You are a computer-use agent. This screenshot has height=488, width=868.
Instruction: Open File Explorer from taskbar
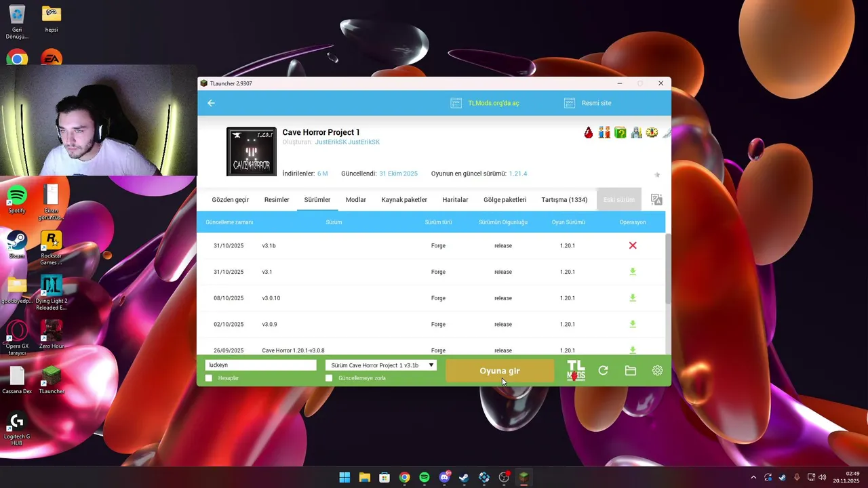point(364,477)
